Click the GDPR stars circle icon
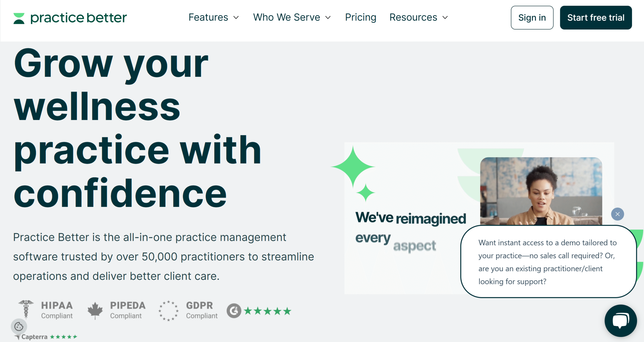The height and width of the screenshot is (342, 644). coord(169,311)
